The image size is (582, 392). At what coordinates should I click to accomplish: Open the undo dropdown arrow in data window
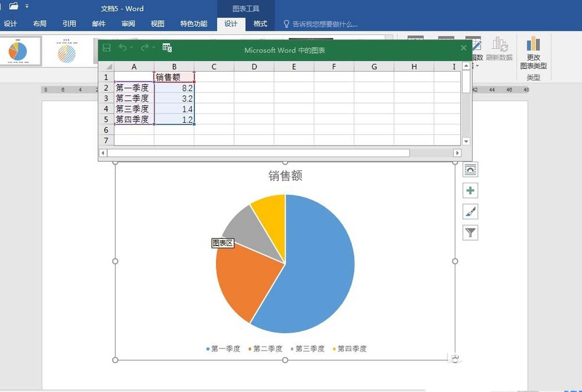click(131, 48)
